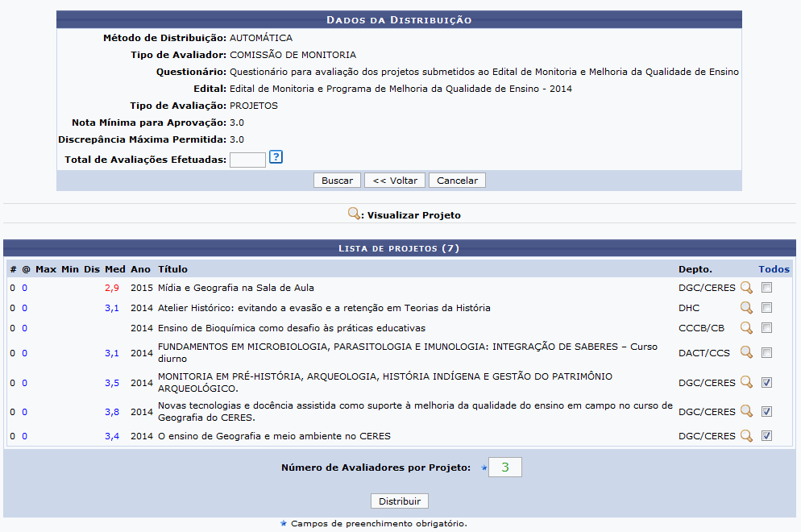Check the box for Mídia e Geografia project
This screenshot has width=801, height=532.
tap(766, 288)
